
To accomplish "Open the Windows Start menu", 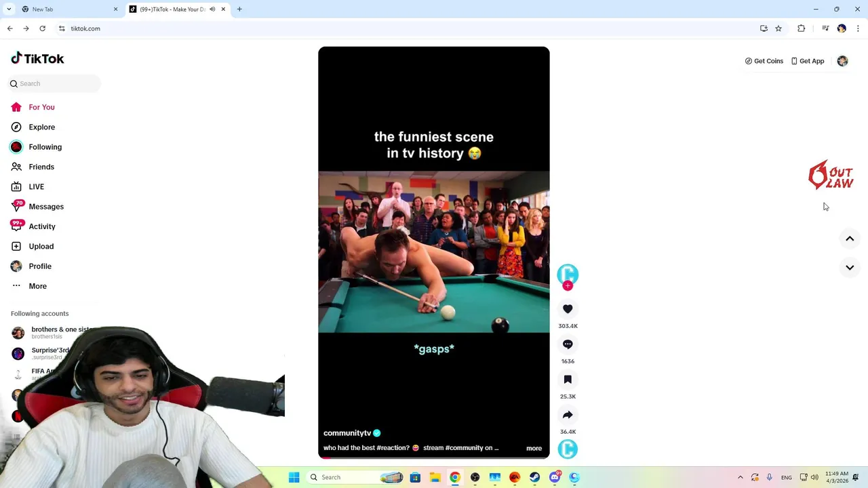I will coord(294,477).
